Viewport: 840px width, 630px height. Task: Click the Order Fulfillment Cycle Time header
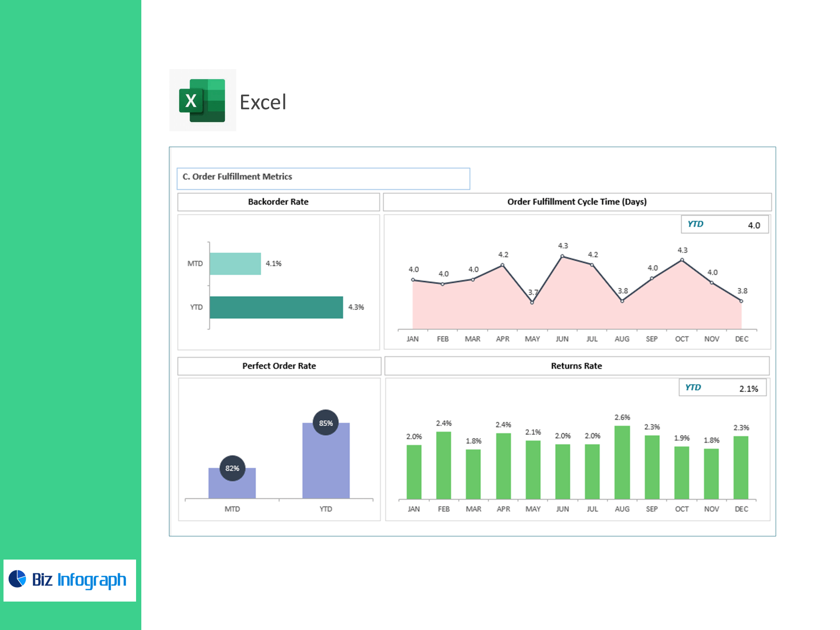point(577,202)
